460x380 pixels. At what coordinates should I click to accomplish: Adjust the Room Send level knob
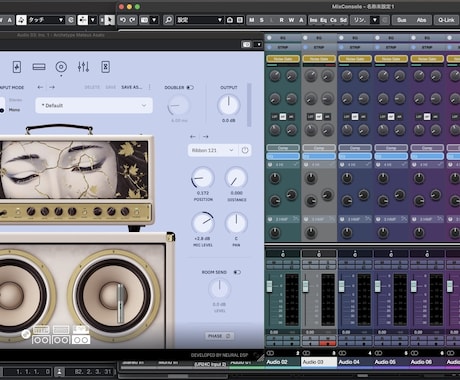pos(219,289)
